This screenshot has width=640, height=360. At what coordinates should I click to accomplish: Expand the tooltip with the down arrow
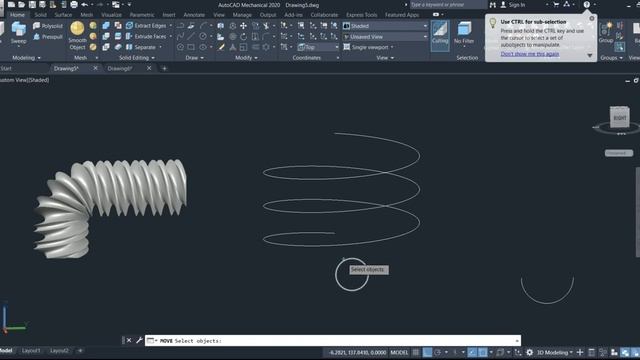point(590,56)
